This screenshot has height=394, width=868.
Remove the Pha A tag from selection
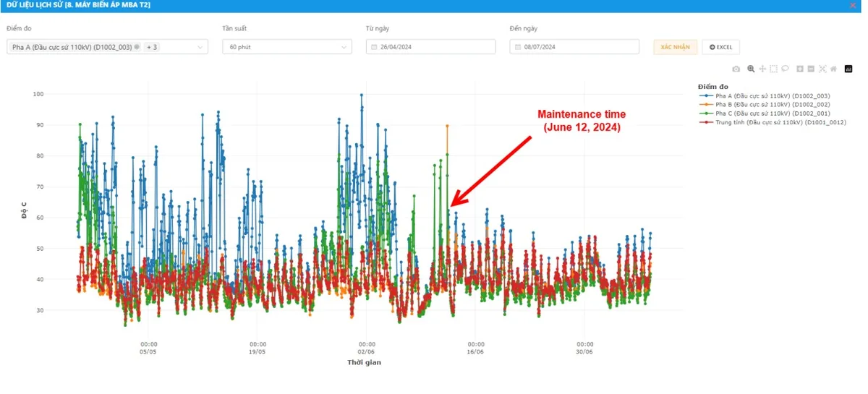pos(137,47)
